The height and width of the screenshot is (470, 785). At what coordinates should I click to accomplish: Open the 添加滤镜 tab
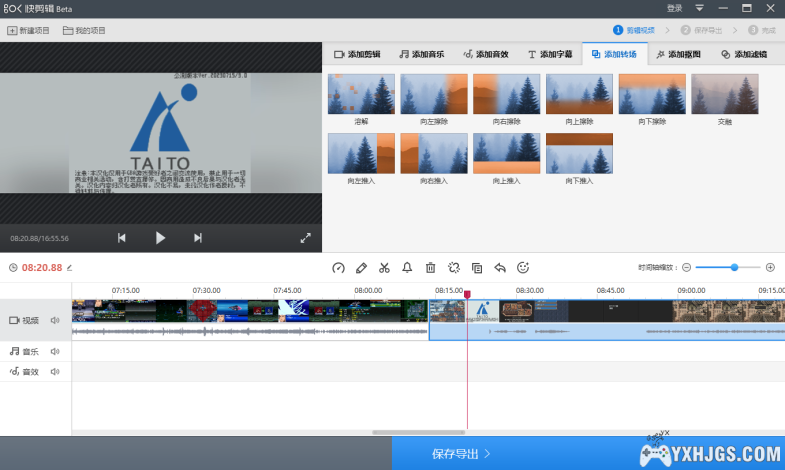(x=751, y=54)
